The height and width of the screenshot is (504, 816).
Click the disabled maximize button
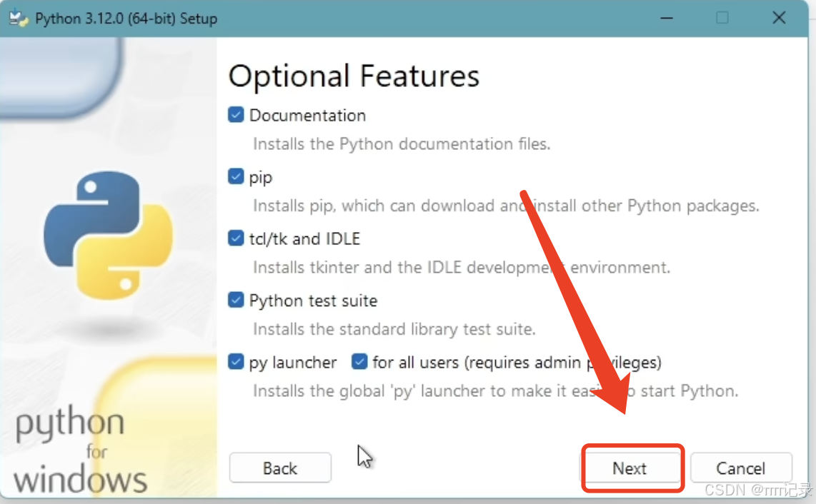click(722, 19)
